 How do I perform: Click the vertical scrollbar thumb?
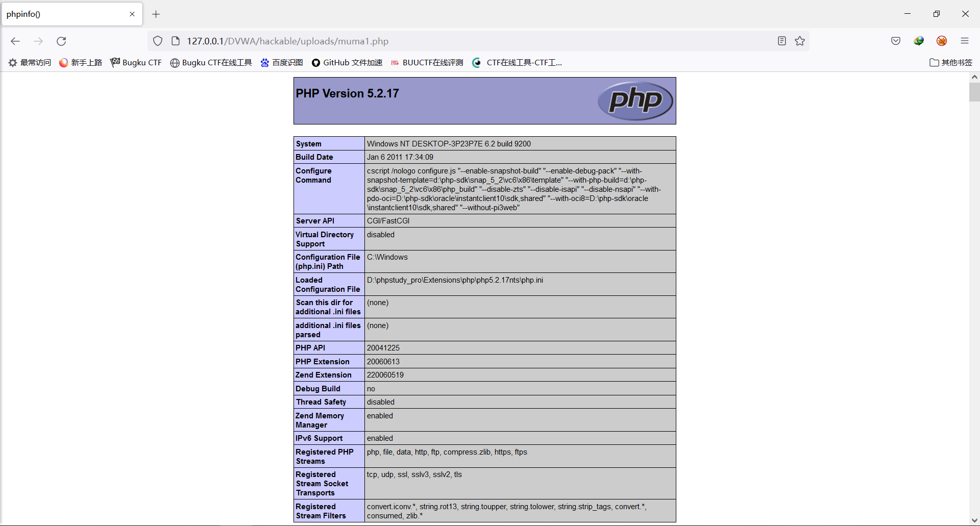pyautogui.click(x=974, y=92)
